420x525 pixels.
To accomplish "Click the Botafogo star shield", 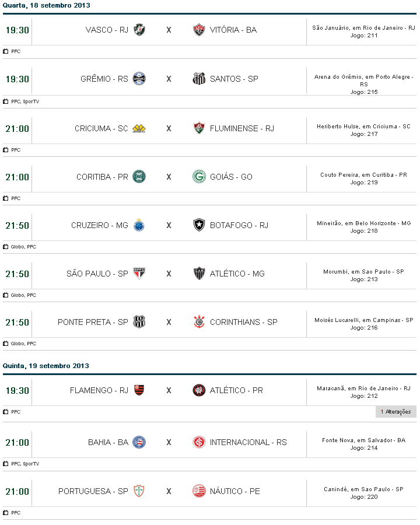I will (x=199, y=225).
